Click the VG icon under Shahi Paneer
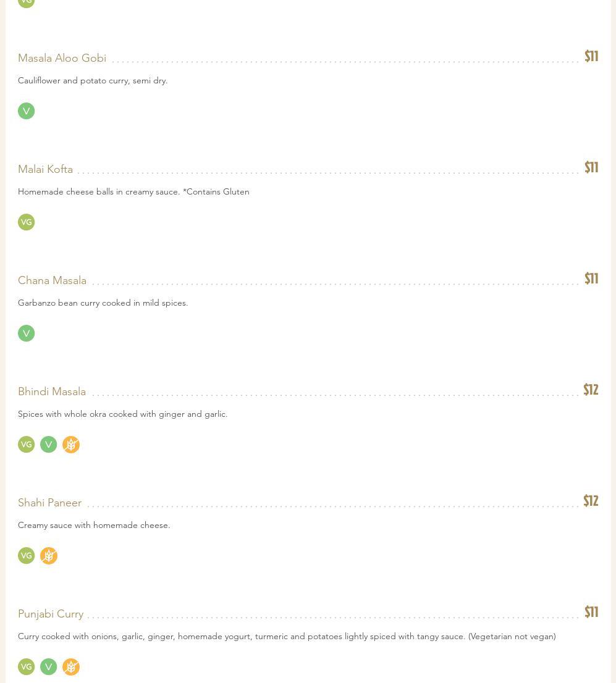The width and height of the screenshot is (616, 683). coord(26,556)
